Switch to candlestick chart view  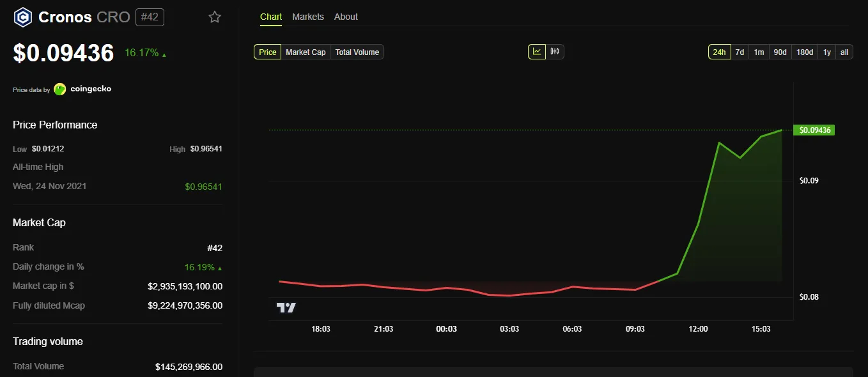point(555,52)
